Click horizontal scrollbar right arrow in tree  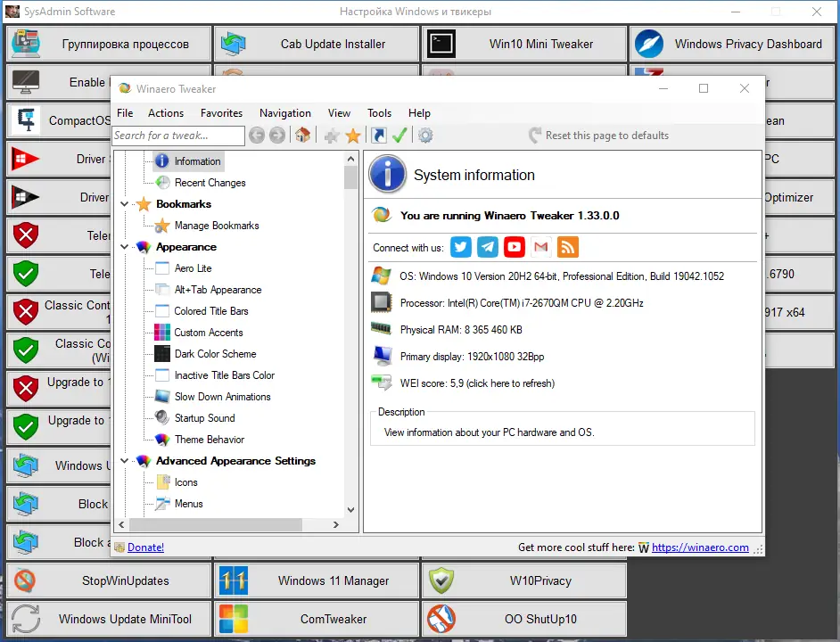click(x=336, y=524)
